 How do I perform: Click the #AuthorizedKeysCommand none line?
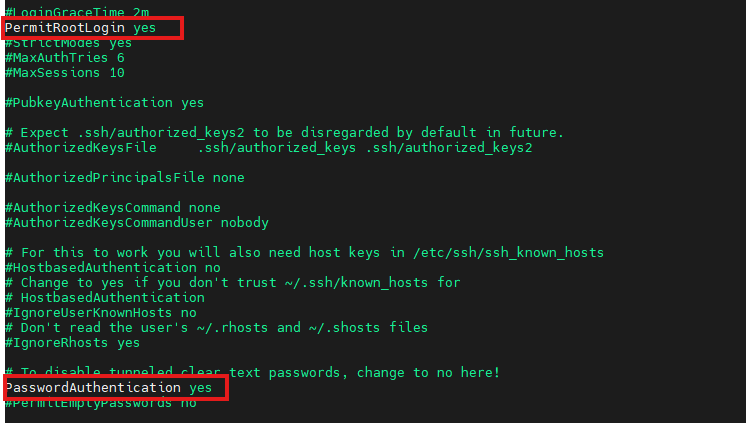(x=112, y=208)
